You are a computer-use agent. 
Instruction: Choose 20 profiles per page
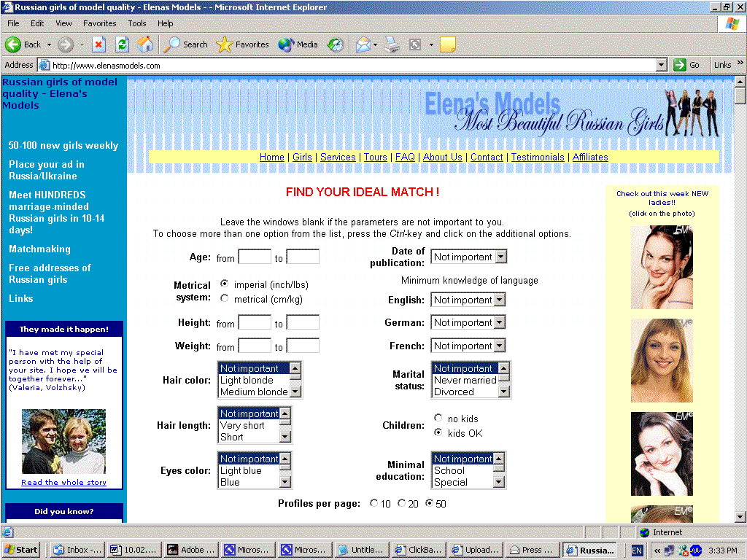(402, 503)
